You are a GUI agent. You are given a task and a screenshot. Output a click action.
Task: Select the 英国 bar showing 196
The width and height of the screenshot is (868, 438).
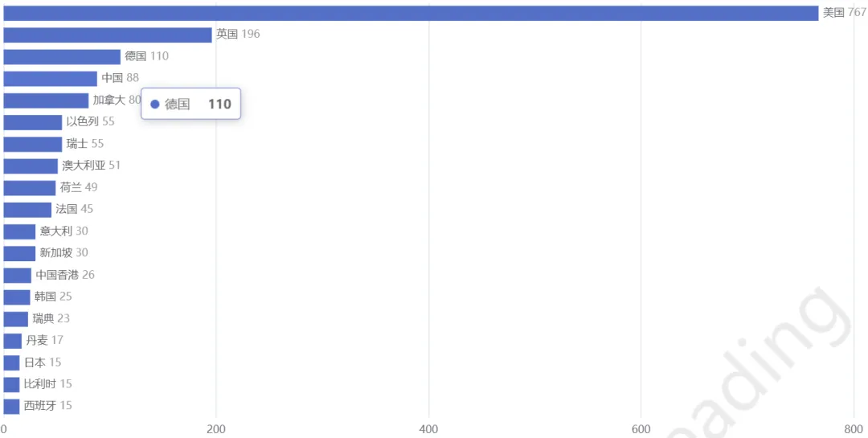click(108, 35)
